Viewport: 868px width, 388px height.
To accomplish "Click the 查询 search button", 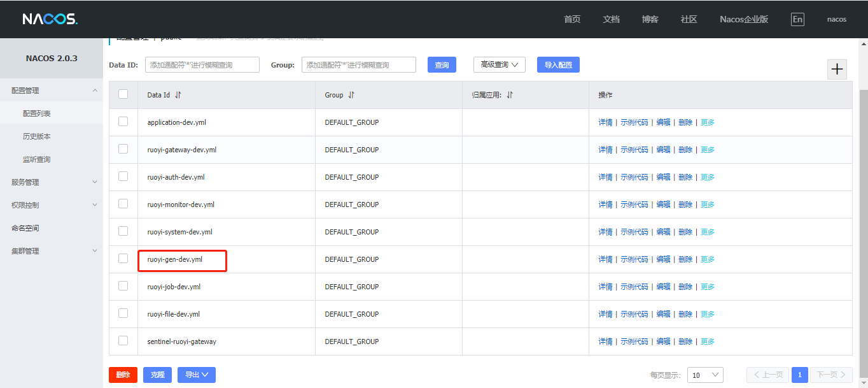I will coord(442,65).
